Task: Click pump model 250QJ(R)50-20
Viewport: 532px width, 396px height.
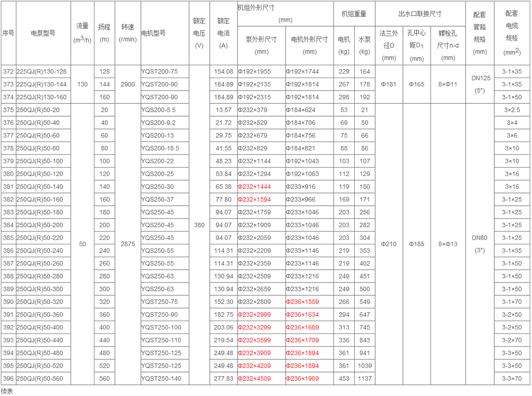Action: click(38, 110)
